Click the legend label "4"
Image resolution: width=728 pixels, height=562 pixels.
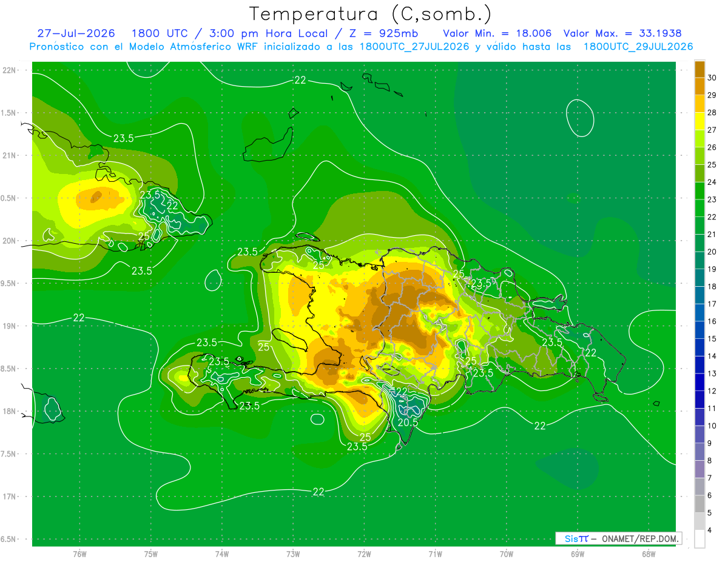pos(710,530)
